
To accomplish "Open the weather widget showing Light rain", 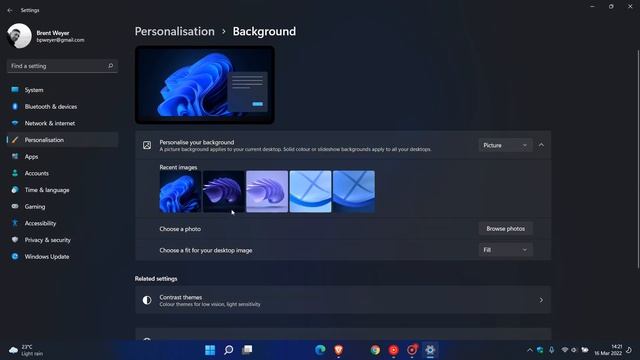I will pos(26,350).
